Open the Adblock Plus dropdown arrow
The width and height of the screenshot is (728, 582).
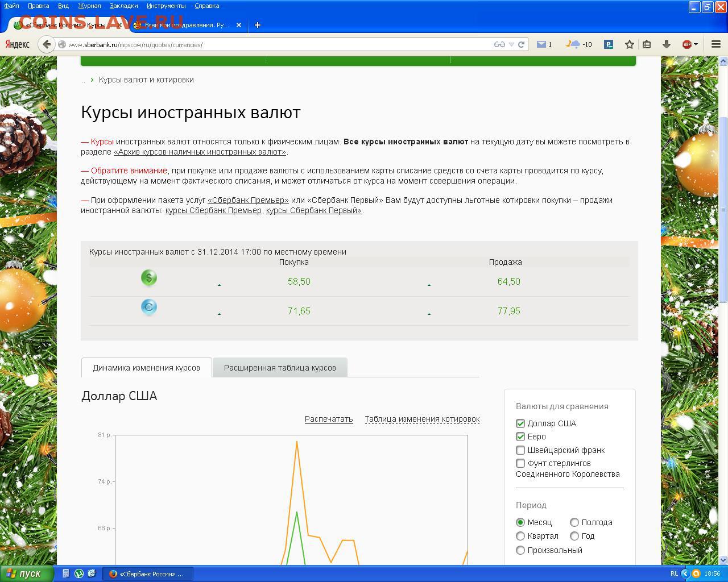click(696, 44)
